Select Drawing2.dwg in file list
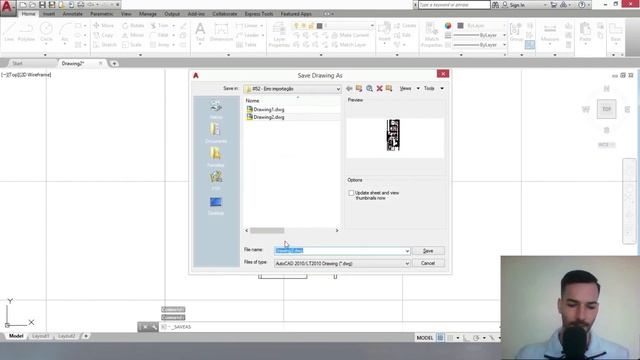 click(269, 118)
